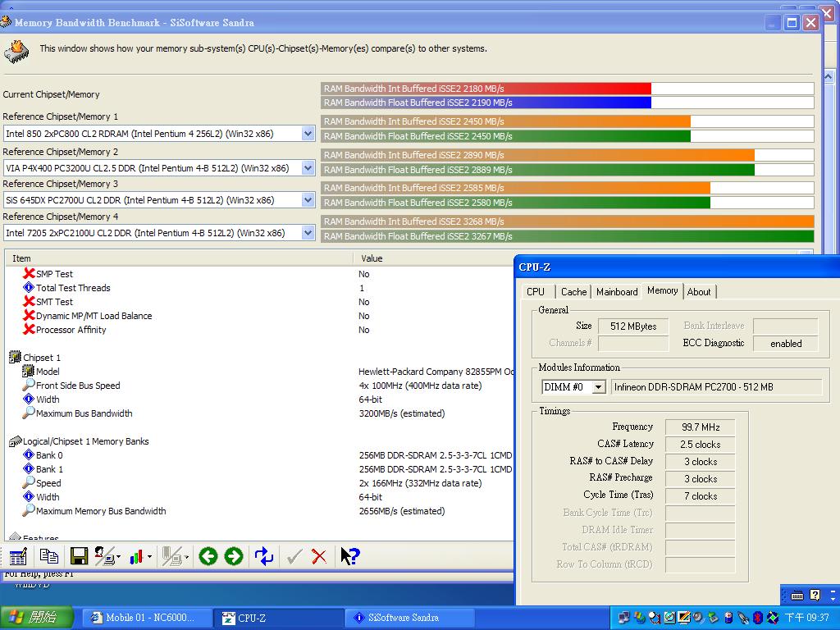Screen dimensions: 840x630
Task: Expand the Reference Chipset/Memory 1 dropdown
Action: click(x=308, y=134)
